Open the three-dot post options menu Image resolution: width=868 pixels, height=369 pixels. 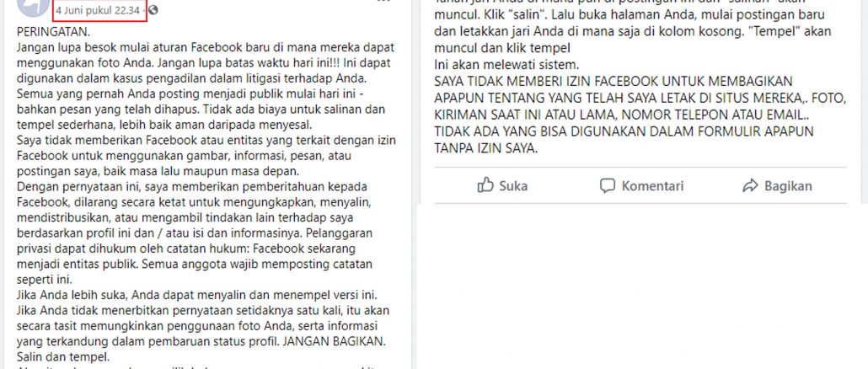[x=383, y=2]
